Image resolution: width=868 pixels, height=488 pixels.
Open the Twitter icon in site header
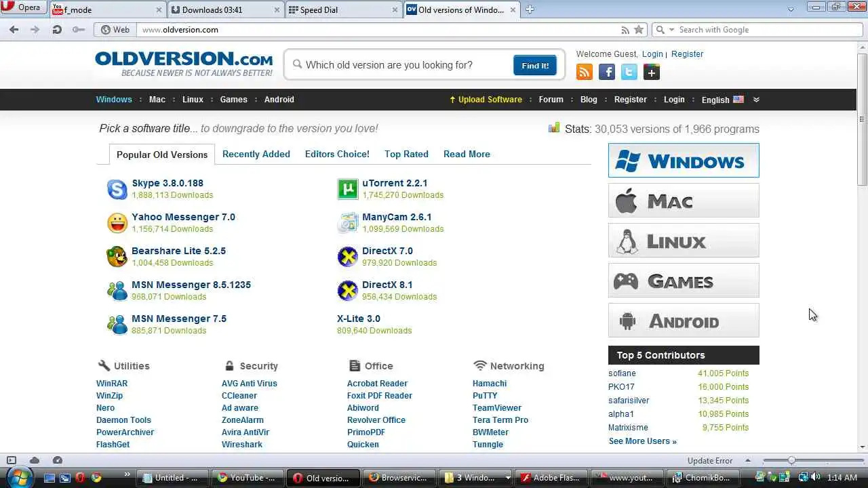[629, 73]
